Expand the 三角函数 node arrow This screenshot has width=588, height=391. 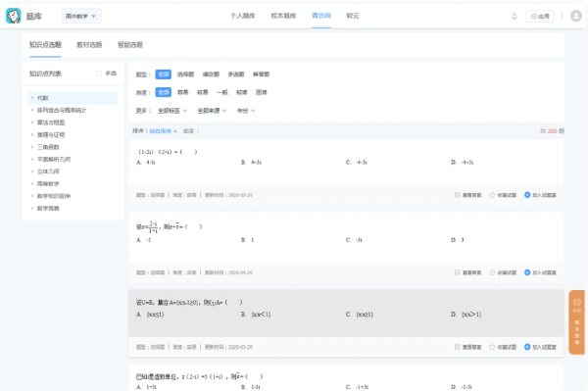click(x=32, y=147)
